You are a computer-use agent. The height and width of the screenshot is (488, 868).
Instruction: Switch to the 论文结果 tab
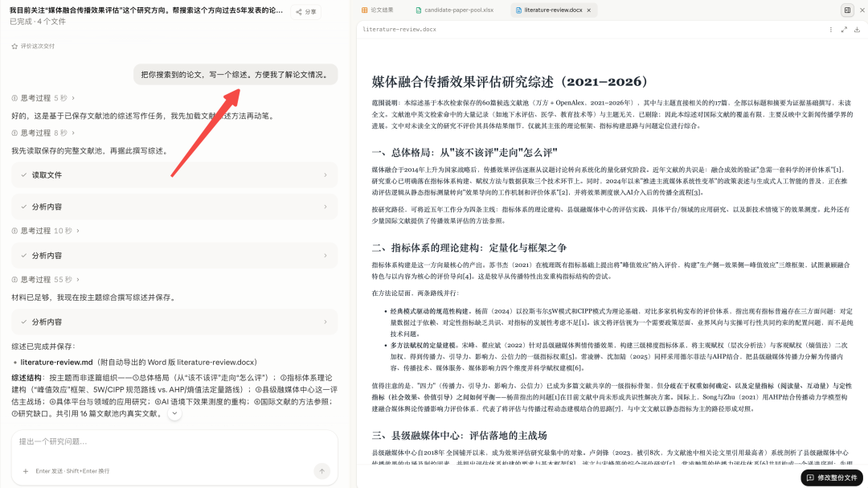tap(378, 10)
